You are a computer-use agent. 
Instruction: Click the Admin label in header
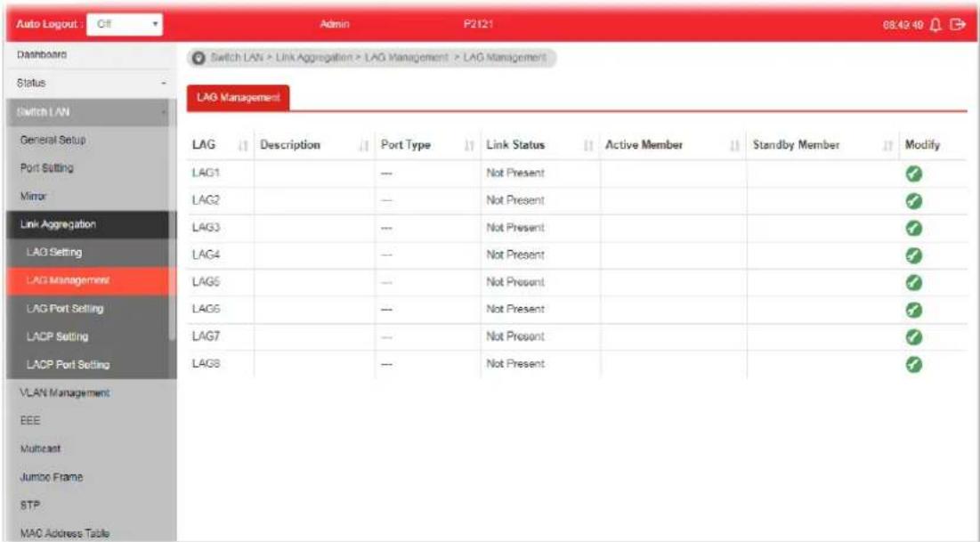tap(335, 24)
